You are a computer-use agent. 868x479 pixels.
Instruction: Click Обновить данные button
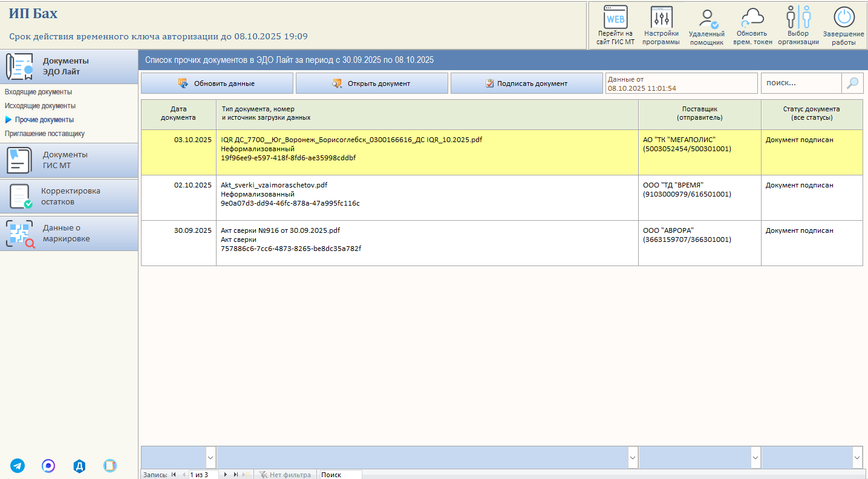[217, 83]
